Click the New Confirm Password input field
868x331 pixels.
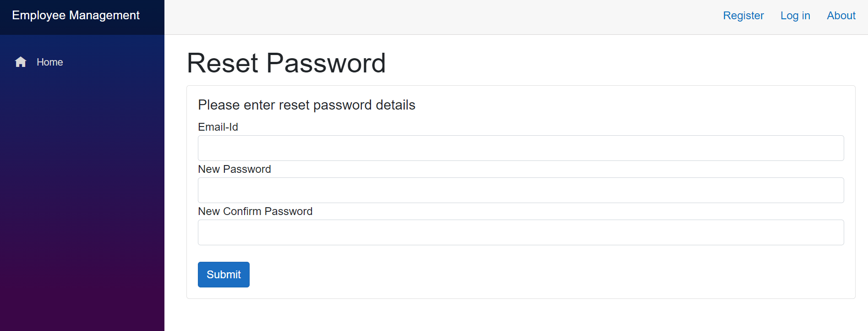click(520, 232)
